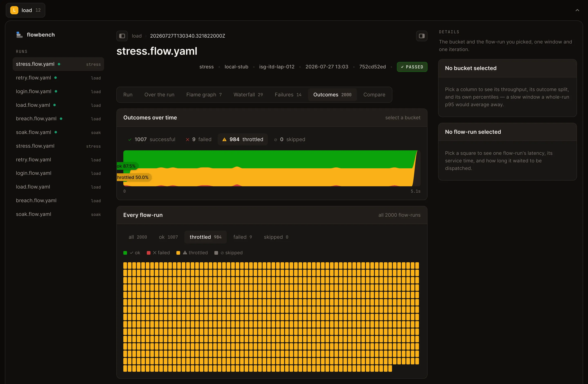Image resolution: width=588 pixels, height=384 pixels.
Task: Click the local-stub target label
Action: pos(236,67)
